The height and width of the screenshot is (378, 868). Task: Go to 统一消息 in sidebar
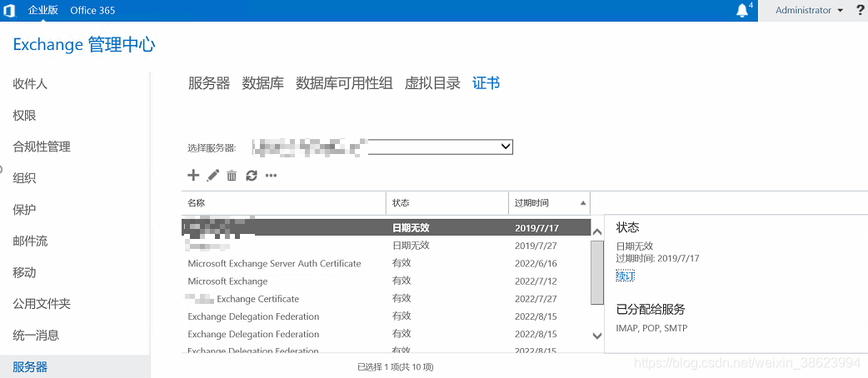click(36, 336)
